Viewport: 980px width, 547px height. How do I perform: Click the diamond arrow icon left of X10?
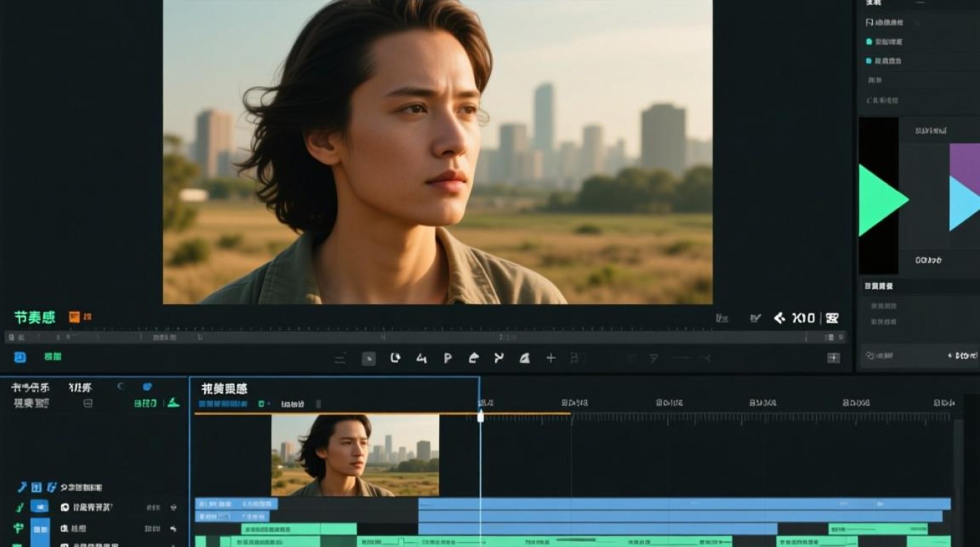click(779, 318)
